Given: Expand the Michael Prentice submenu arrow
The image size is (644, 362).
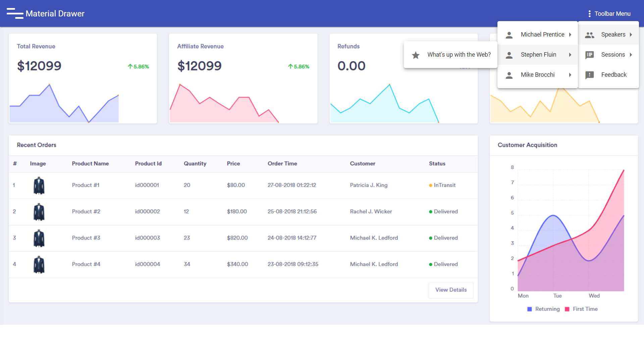Looking at the screenshot, I should point(570,35).
